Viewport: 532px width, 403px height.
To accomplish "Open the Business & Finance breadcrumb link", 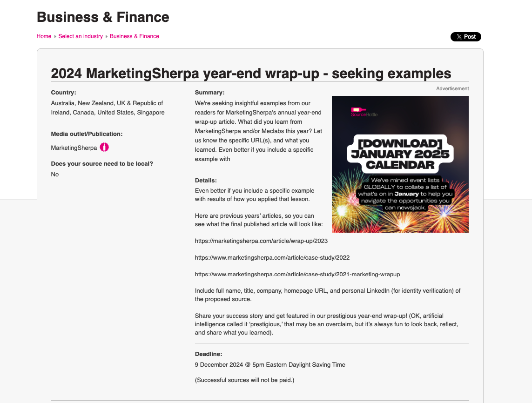I will pos(135,36).
